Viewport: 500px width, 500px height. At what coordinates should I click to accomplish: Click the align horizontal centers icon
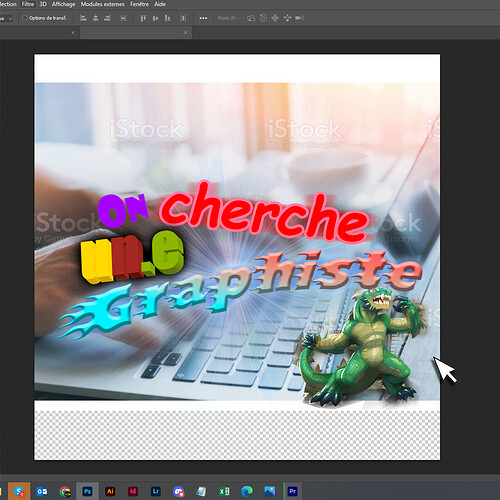point(95,18)
